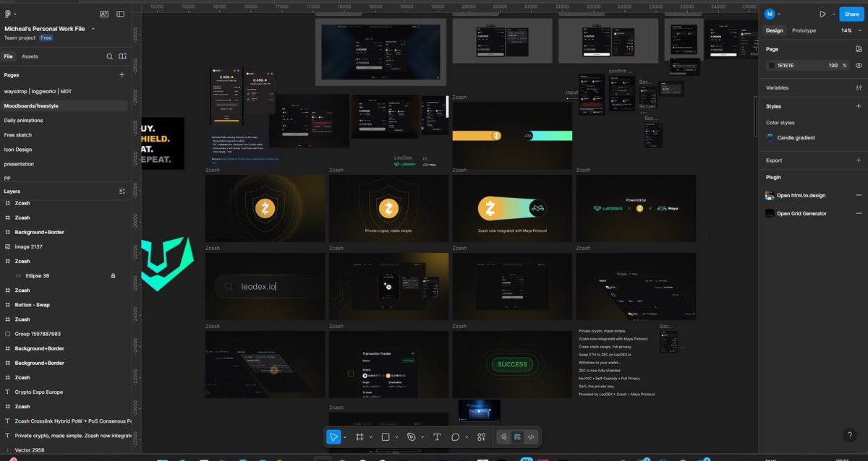This screenshot has height=461, width=868.
Task: Select the Vector 2958 layer
Action: pyautogui.click(x=30, y=450)
